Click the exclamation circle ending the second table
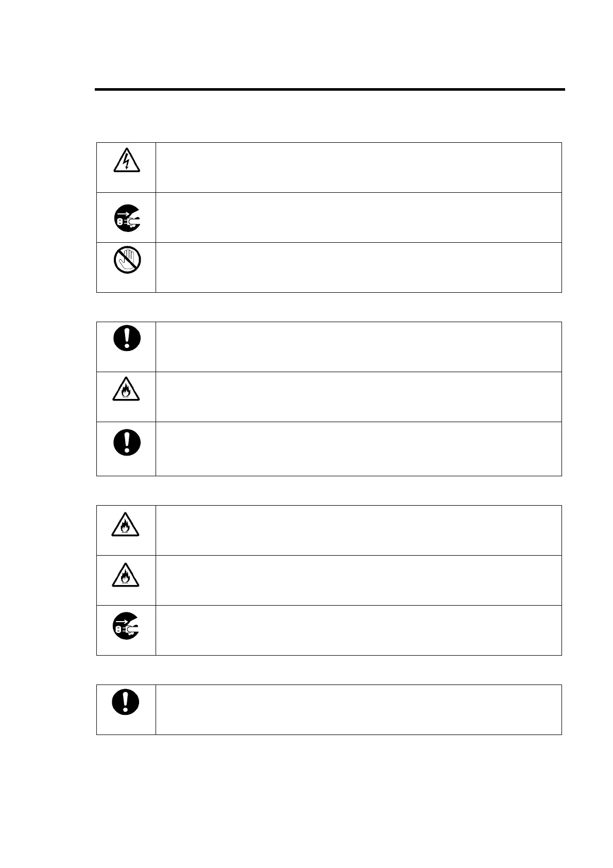613x868 pixels. click(126, 442)
